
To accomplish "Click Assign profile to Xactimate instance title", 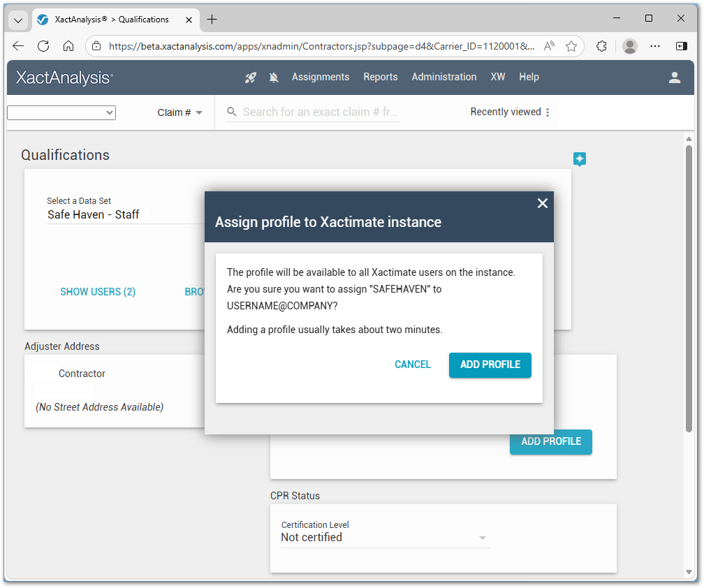I will (328, 222).
